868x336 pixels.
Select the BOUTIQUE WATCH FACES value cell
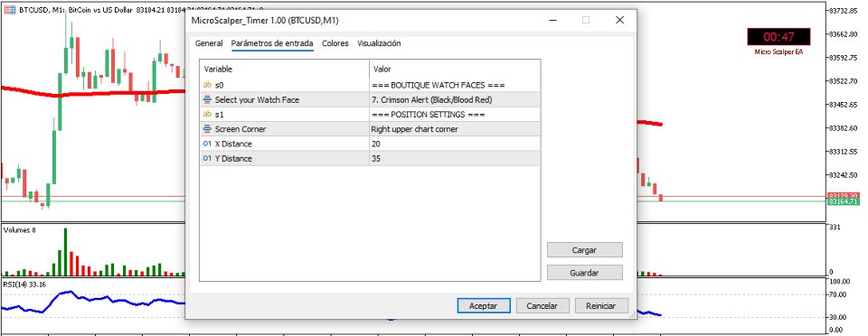pyautogui.click(x=455, y=85)
